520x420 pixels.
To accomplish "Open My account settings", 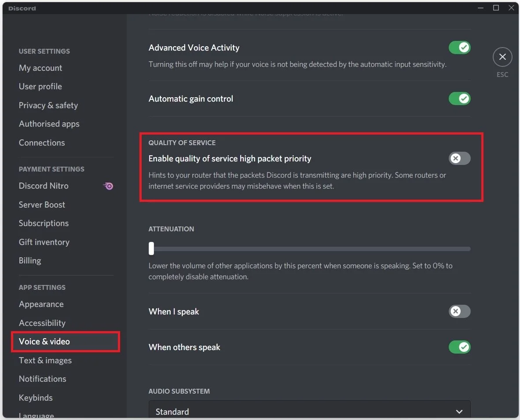I will click(40, 68).
